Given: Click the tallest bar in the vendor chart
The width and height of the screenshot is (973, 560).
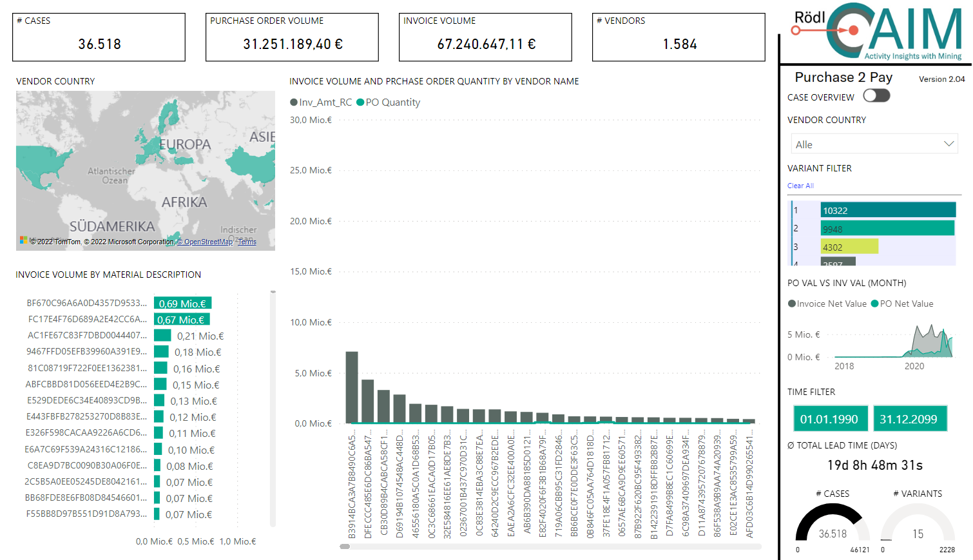Looking at the screenshot, I should (x=351, y=387).
